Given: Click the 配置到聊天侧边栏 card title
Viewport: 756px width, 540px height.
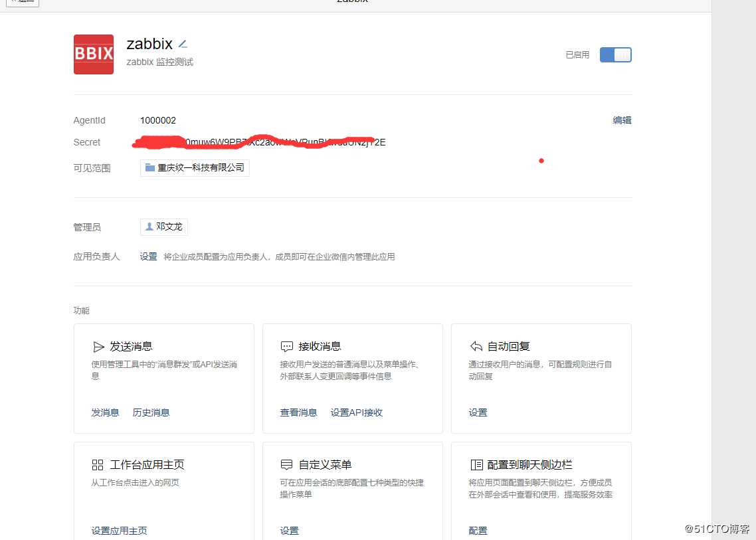Looking at the screenshot, I should click(x=530, y=465).
